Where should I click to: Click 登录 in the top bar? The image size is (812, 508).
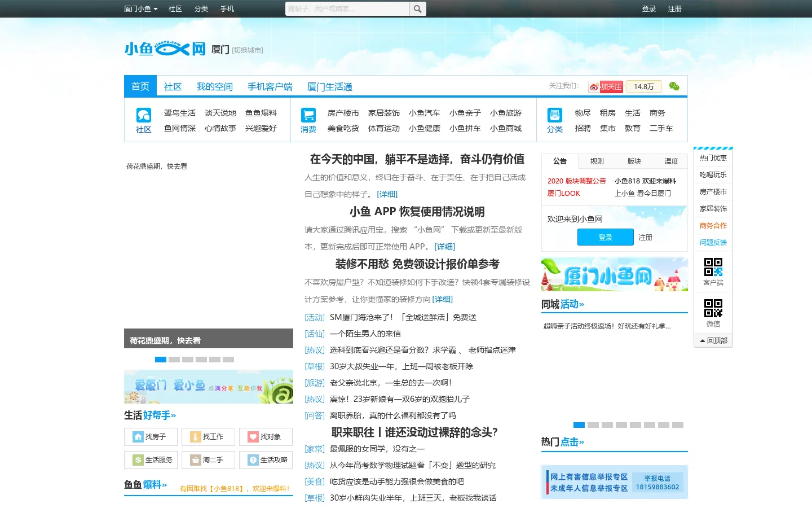pyautogui.click(x=649, y=9)
